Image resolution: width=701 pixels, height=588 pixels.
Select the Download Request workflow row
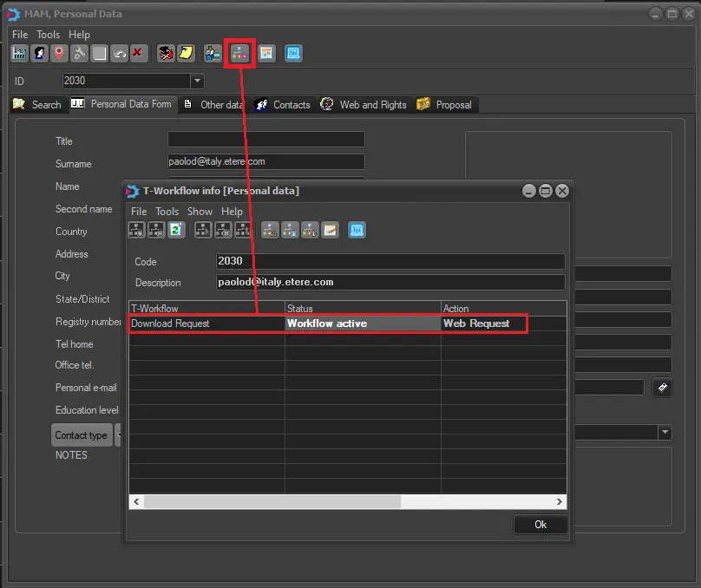(206, 323)
